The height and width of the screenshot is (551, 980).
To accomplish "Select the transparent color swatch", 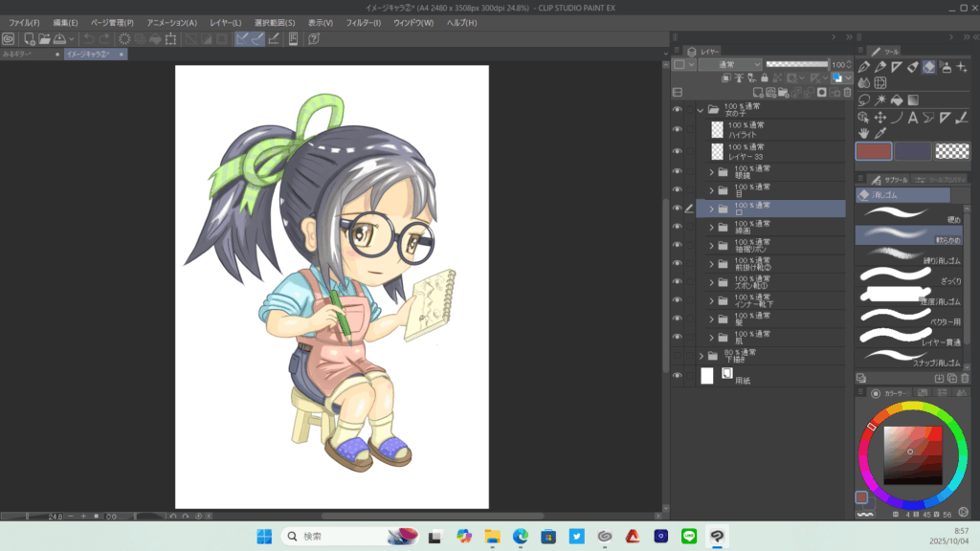I will [951, 151].
